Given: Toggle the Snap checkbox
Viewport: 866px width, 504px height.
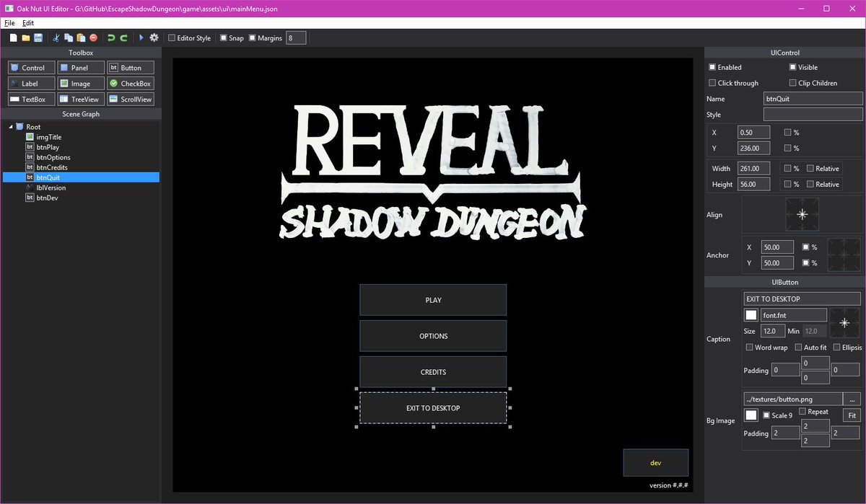Looking at the screenshot, I should point(224,37).
